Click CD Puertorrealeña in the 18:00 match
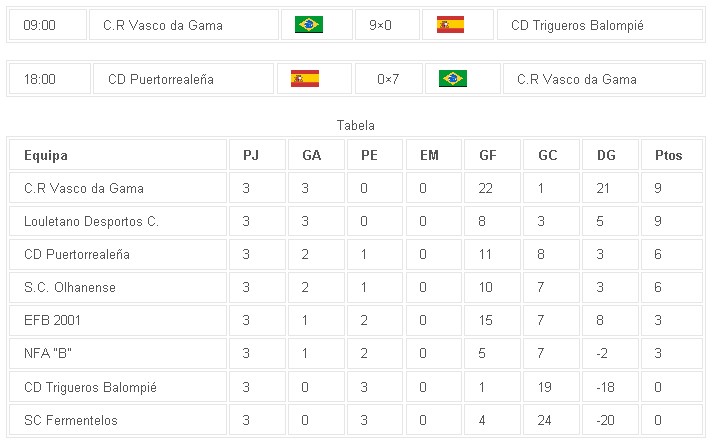Viewport: 713px width, 442px height. [x=161, y=79]
